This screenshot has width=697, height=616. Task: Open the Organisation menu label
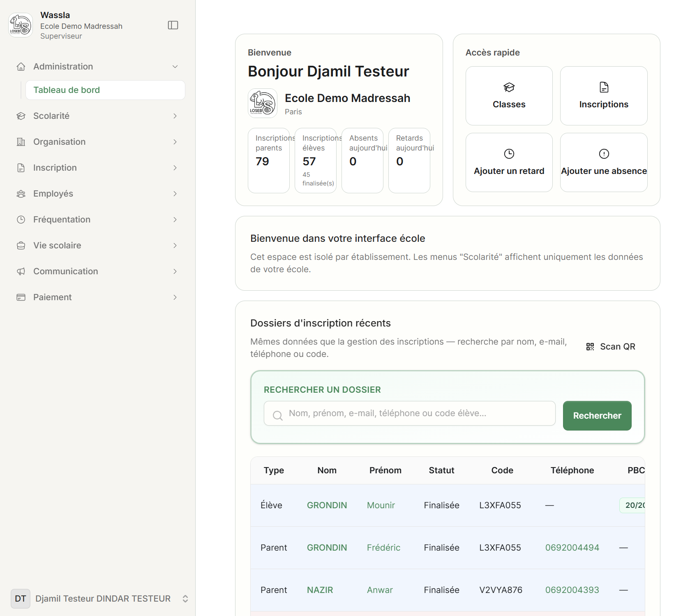[x=60, y=142]
